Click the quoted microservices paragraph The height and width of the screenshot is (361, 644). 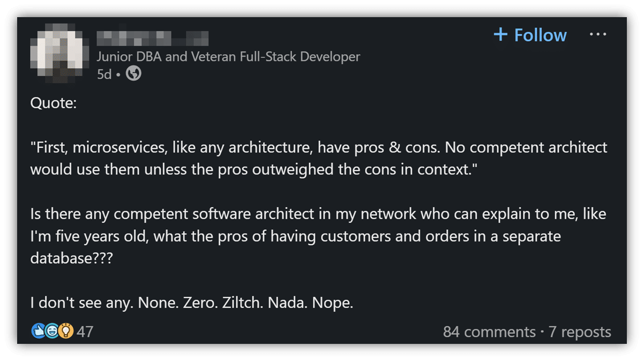click(x=319, y=159)
